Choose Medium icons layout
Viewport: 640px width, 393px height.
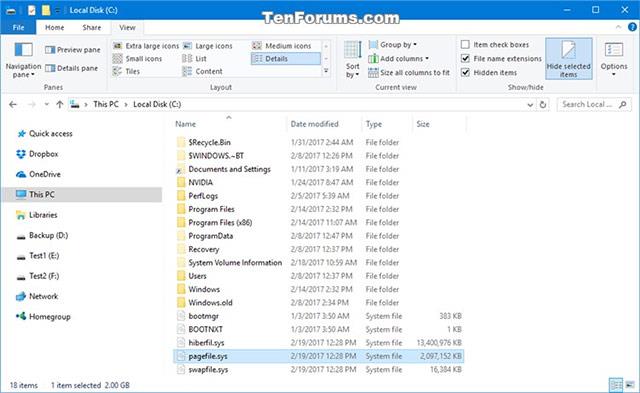(x=282, y=46)
